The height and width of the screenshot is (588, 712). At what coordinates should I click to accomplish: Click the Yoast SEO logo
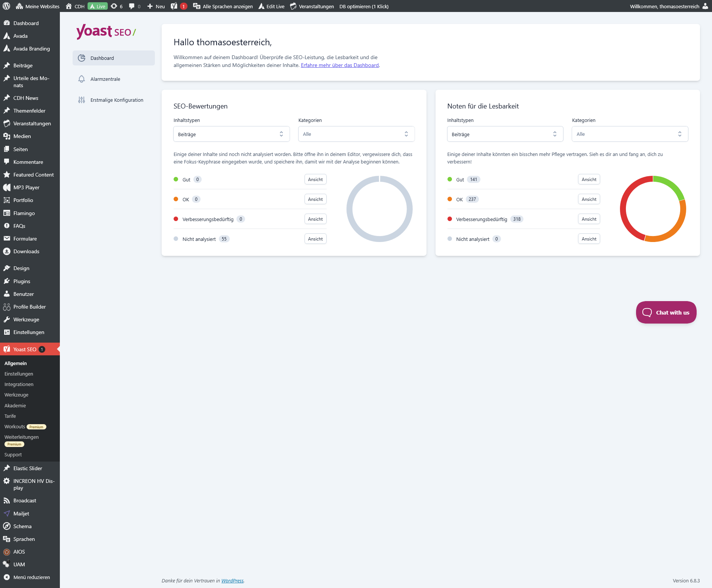pyautogui.click(x=106, y=31)
